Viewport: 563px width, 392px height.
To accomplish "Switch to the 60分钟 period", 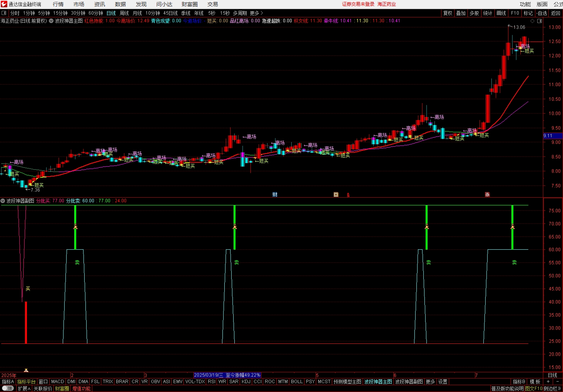I will coord(96,13).
